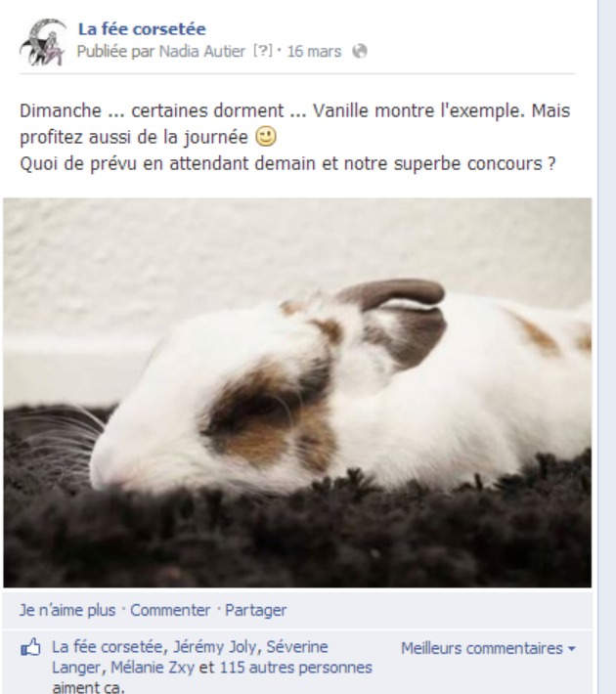
Task: Open Mélanie Zxy in the likes list
Action: tap(153, 668)
